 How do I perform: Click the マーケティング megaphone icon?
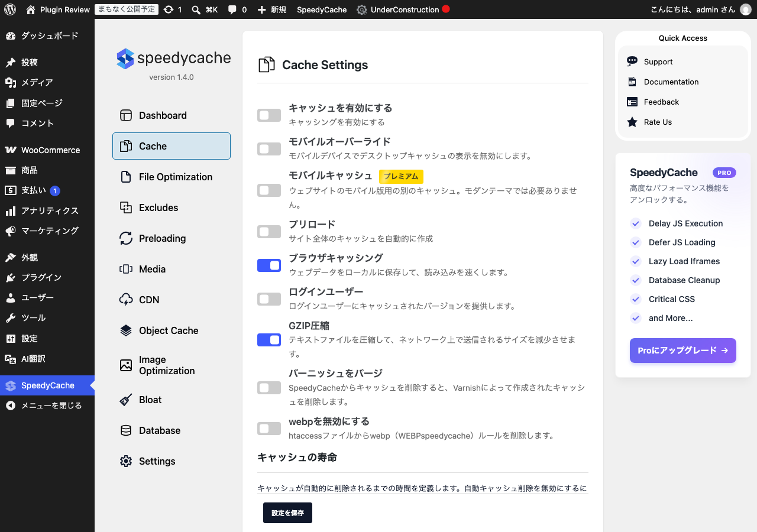click(11, 231)
